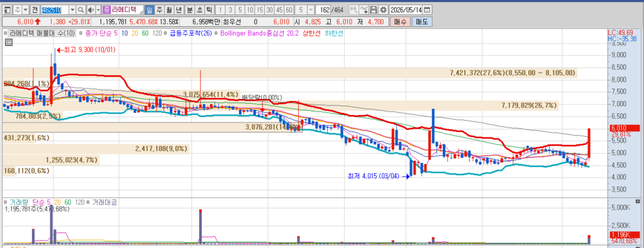
Task: Open the dropdown arrow beside the speaker
Action: (x=98, y=10)
